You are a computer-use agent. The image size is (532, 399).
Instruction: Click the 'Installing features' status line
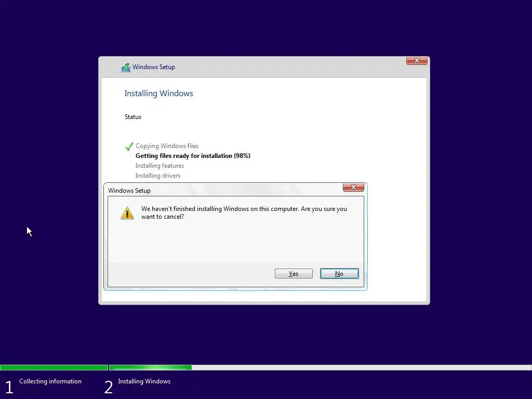(x=159, y=166)
